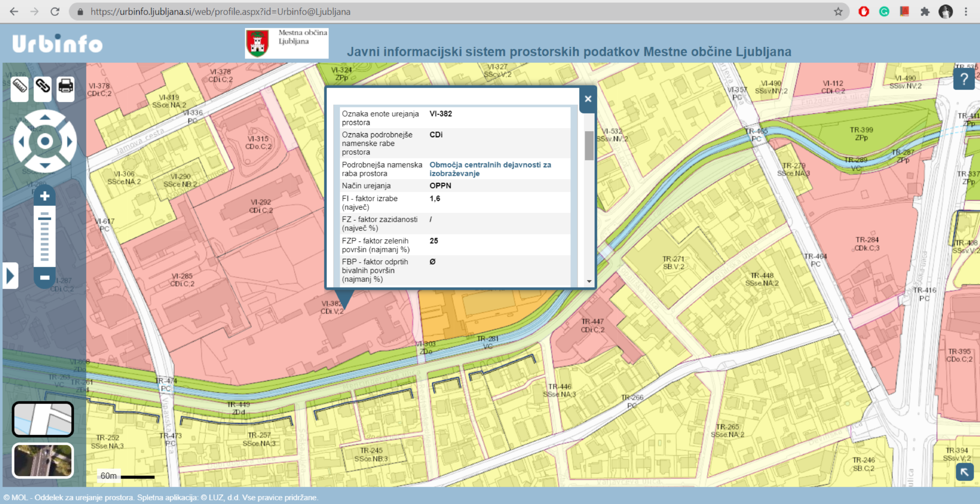This screenshot has height=504, width=980.
Task: Open the red dictionary book extension
Action: click(904, 11)
